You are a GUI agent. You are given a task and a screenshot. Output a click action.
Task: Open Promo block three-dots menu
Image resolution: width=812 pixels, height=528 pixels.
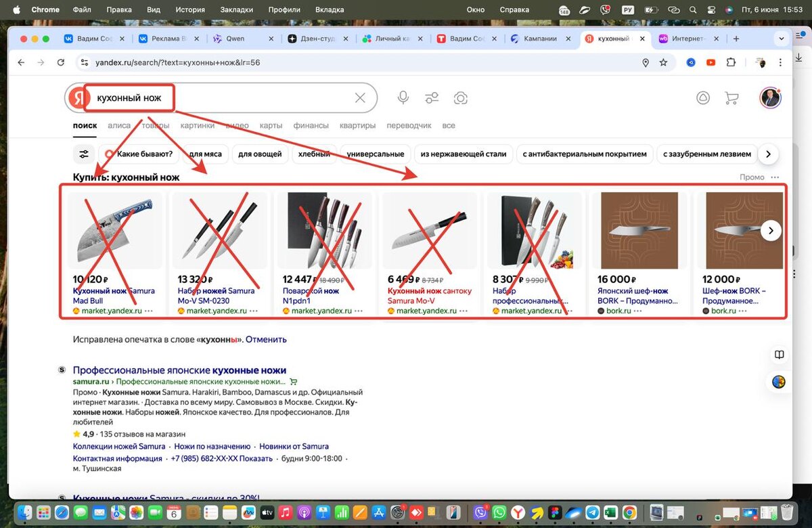click(x=775, y=177)
